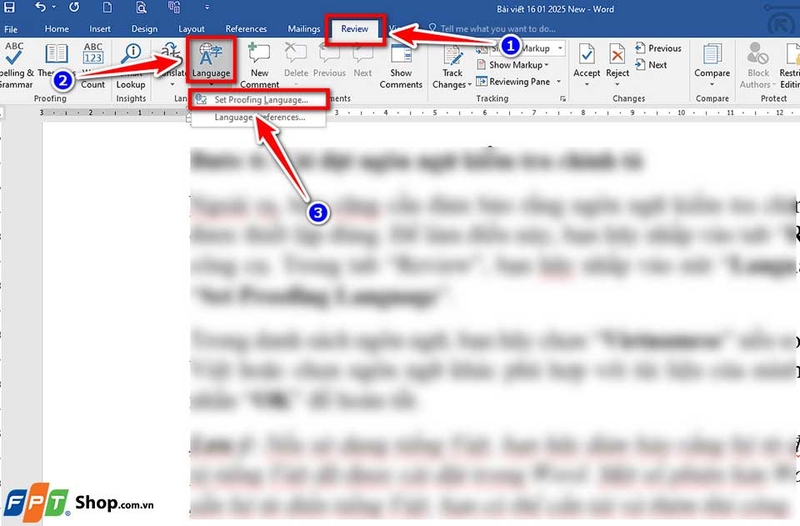Viewport: 800px width, 526px height.
Task: Select the Review tab
Action: tap(355, 29)
